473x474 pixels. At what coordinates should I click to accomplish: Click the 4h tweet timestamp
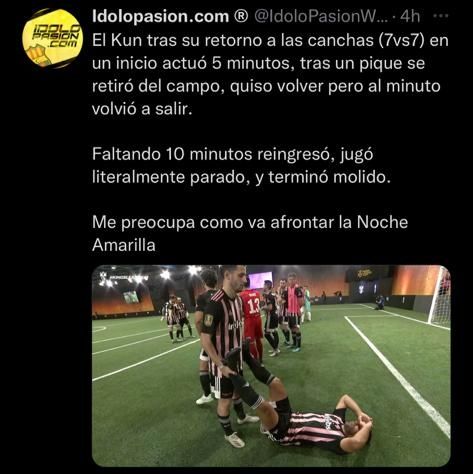410,16
